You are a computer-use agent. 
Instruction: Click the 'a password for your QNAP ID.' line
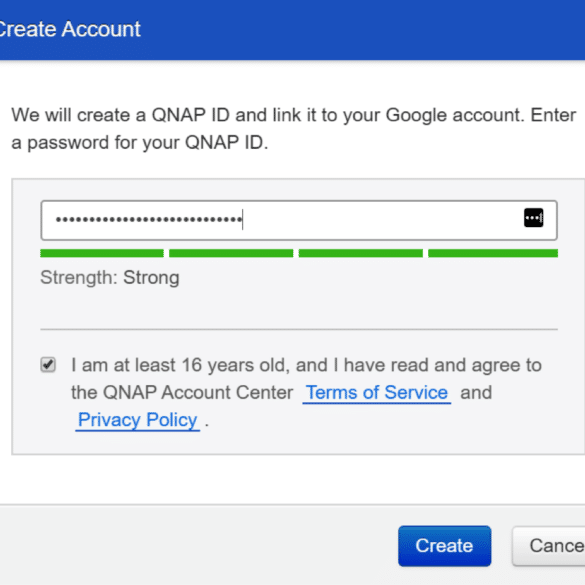(x=140, y=143)
